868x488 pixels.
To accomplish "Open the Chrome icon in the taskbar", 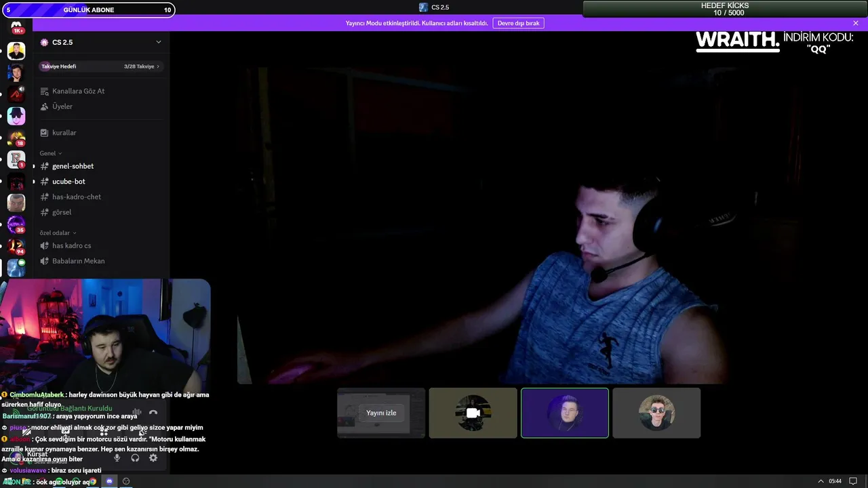I will tap(93, 481).
